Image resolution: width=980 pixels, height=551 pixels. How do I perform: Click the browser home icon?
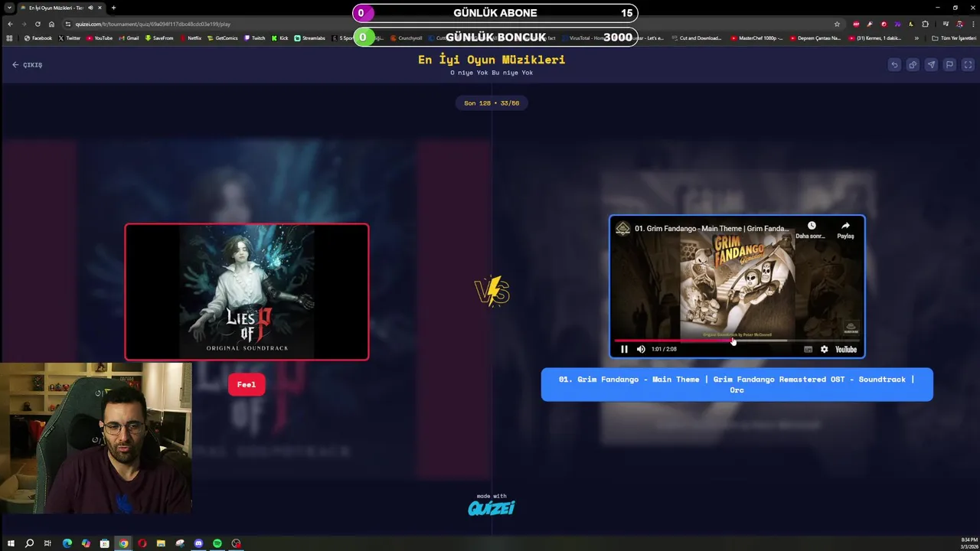coord(51,24)
